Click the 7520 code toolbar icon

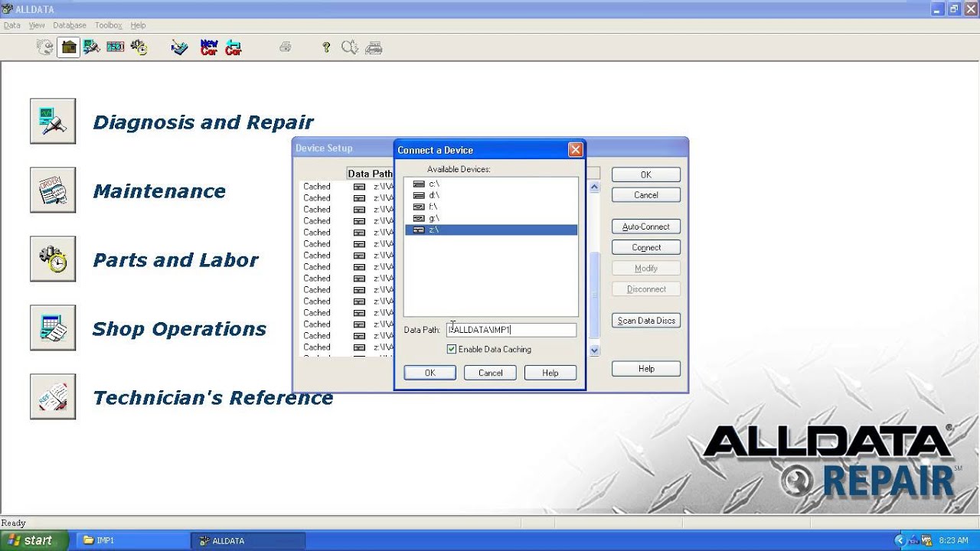pyautogui.click(x=116, y=47)
